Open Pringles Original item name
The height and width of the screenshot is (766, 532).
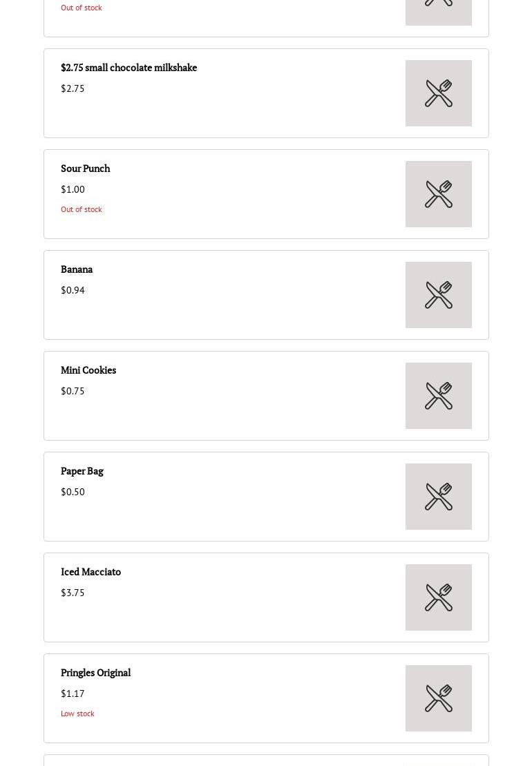95,673
